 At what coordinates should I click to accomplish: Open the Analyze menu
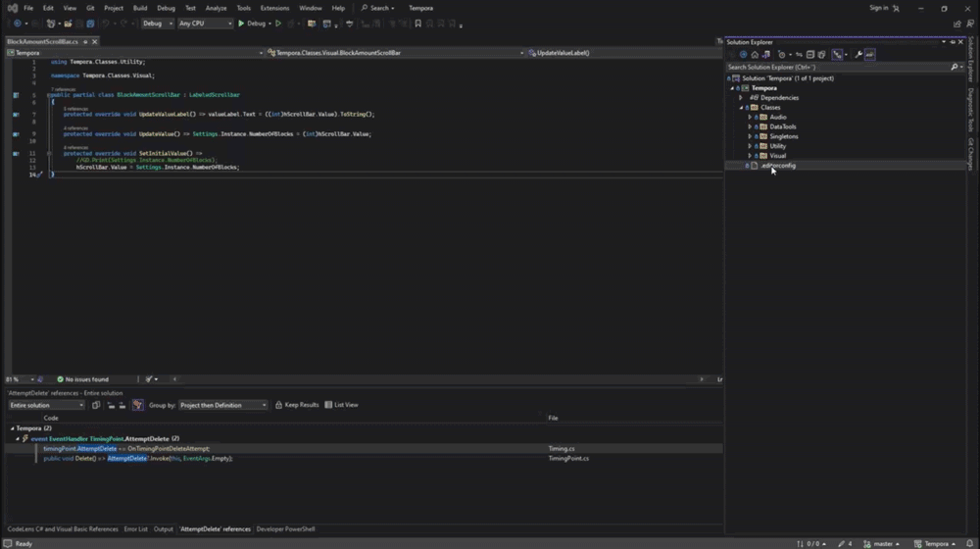pos(216,8)
